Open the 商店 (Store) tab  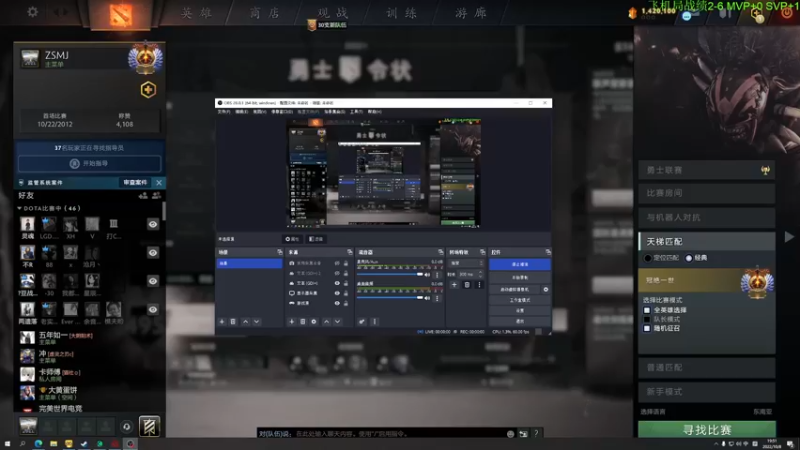tap(265, 13)
